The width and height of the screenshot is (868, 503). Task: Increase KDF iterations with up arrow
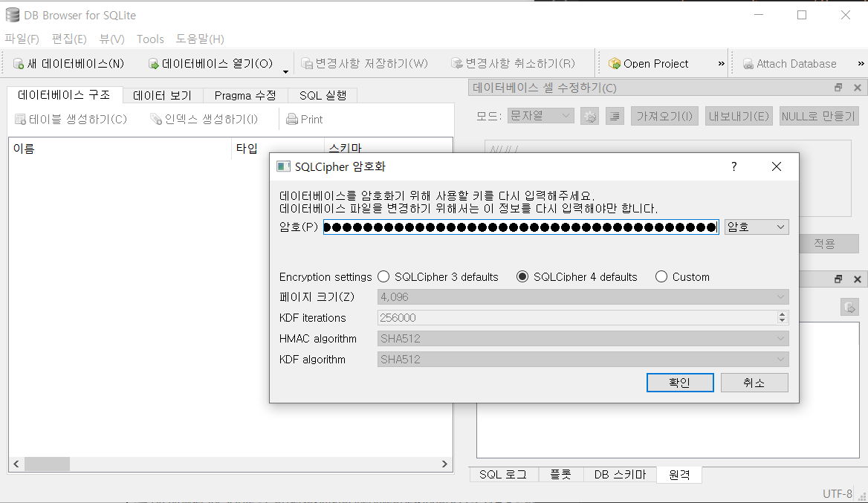[783, 314]
